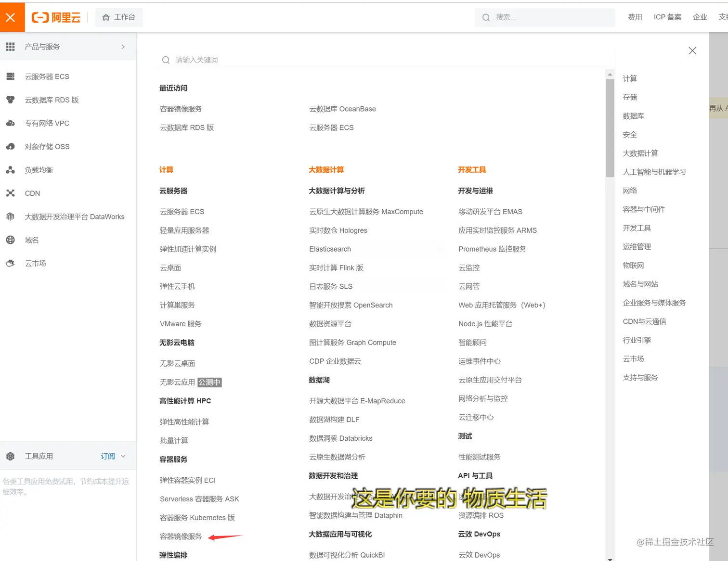Image resolution: width=728 pixels, height=561 pixels.
Task: Click the 对象存储 OSS sidebar icon
Action: click(x=10, y=146)
